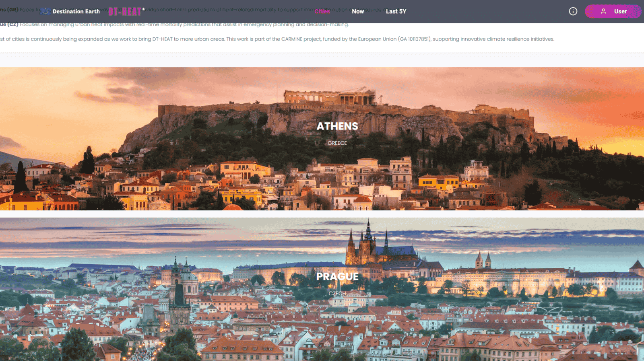Image resolution: width=644 pixels, height=362 pixels.
Task: Open the information circle icon
Action: point(573,11)
